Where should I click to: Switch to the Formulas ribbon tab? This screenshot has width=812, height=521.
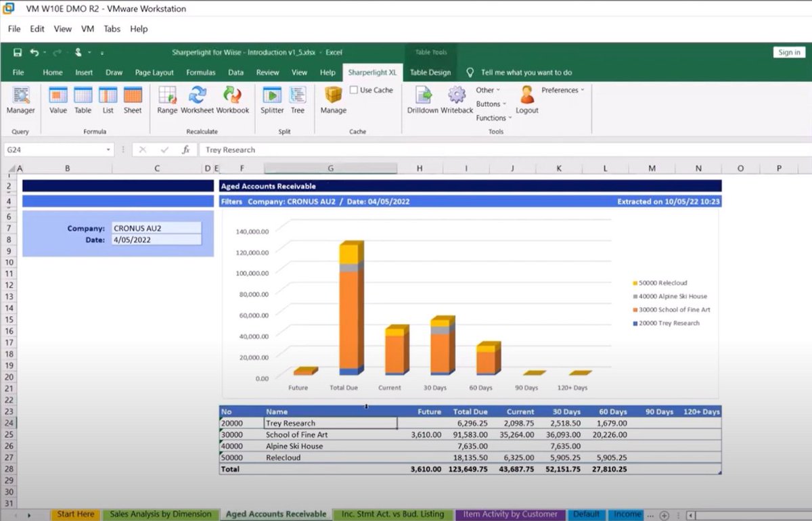coord(201,72)
